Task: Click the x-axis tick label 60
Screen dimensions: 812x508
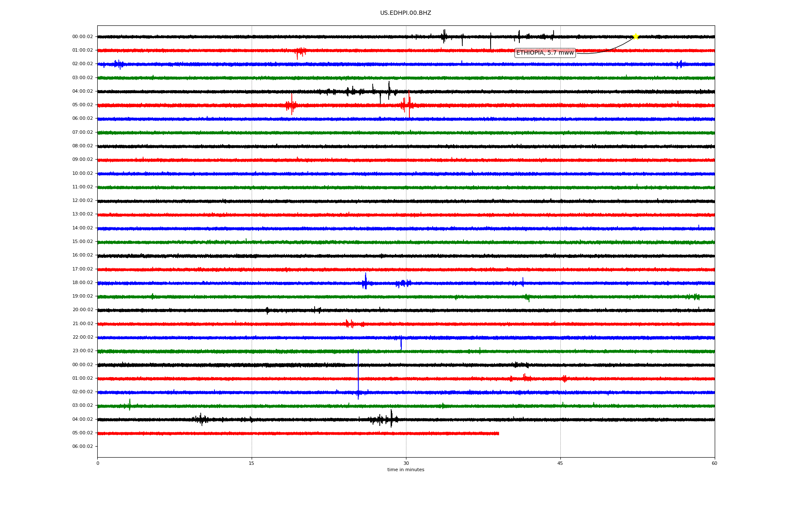Action: [714, 463]
